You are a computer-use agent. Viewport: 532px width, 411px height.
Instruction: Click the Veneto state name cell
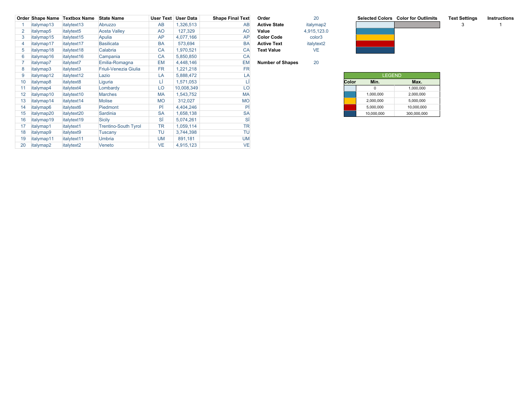point(123,145)
